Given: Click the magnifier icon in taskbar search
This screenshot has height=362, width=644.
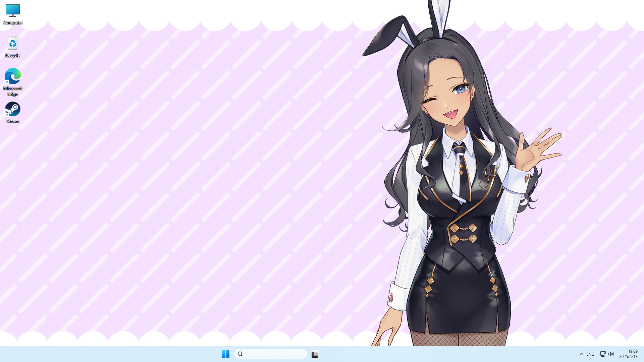Looking at the screenshot, I should click(240, 354).
